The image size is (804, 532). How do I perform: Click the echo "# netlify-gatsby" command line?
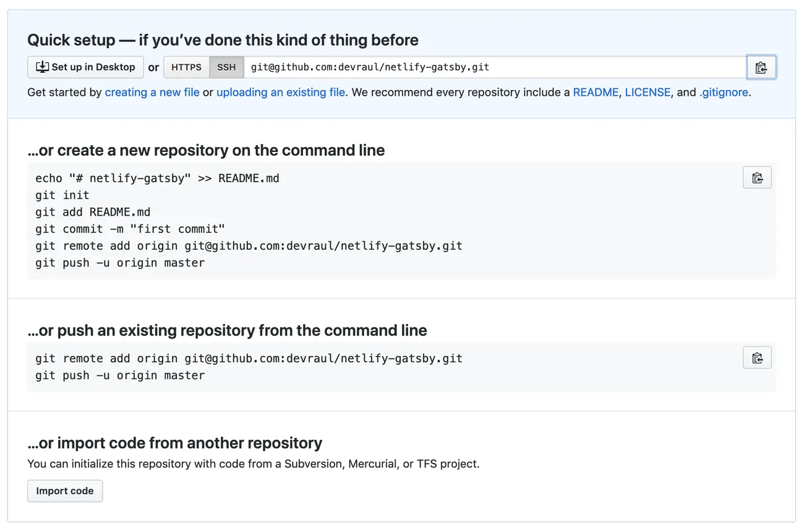(x=157, y=179)
